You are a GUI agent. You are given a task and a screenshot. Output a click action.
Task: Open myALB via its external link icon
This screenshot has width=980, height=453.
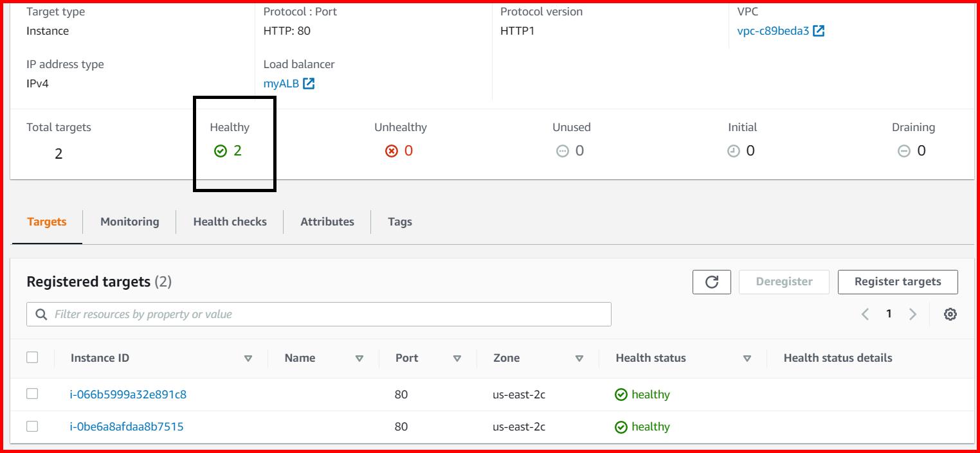tap(309, 83)
